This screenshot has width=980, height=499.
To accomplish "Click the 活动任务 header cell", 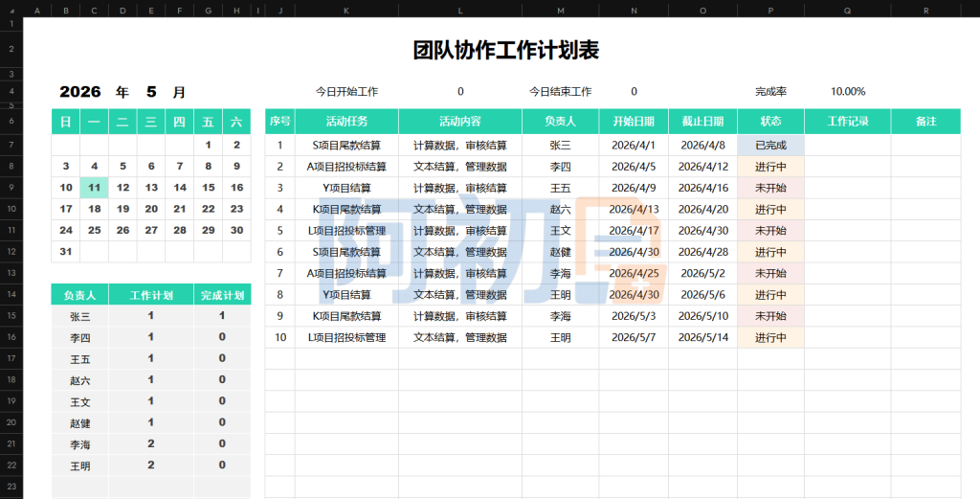I will (x=346, y=122).
